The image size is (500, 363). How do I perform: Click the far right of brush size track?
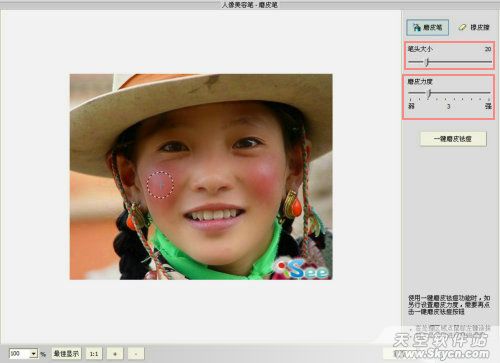(490, 62)
